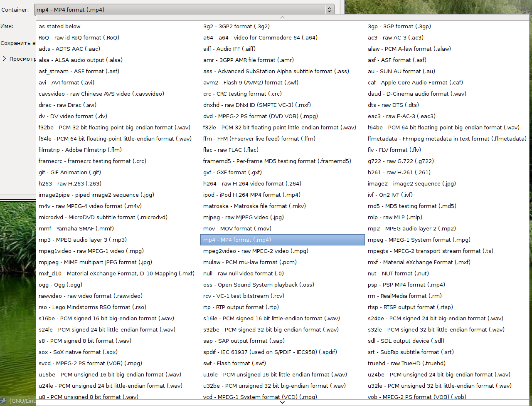The image size is (532, 406).
Task: Expand the Просмотр disclosure triangle
Action: pyautogui.click(x=4, y=59)
